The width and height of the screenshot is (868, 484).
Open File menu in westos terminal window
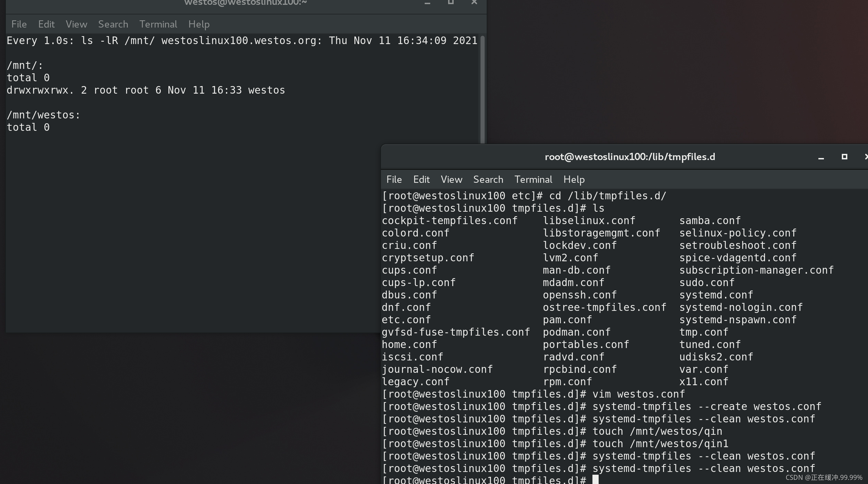[x=19, y=24]
